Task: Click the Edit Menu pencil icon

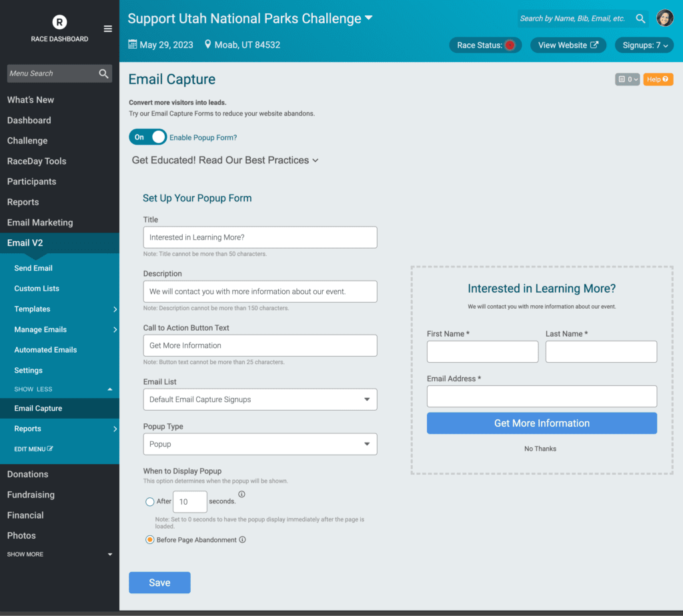Action: point(50,449)
